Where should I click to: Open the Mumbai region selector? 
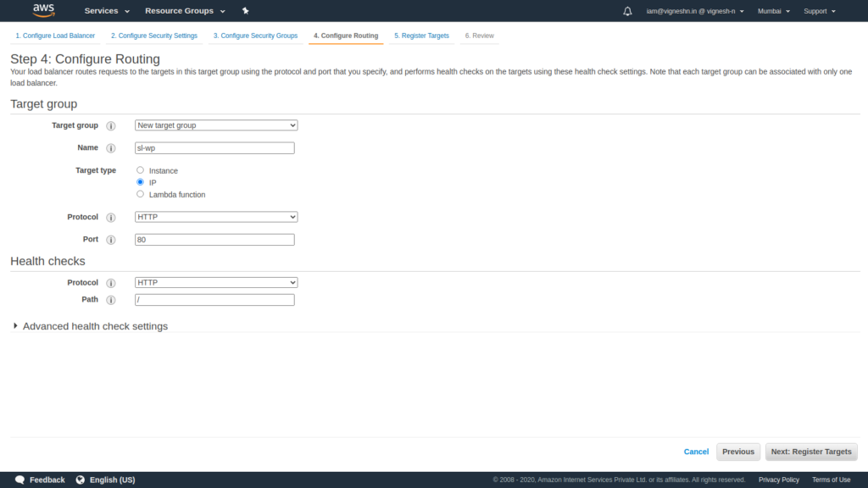tap(773, 11)
